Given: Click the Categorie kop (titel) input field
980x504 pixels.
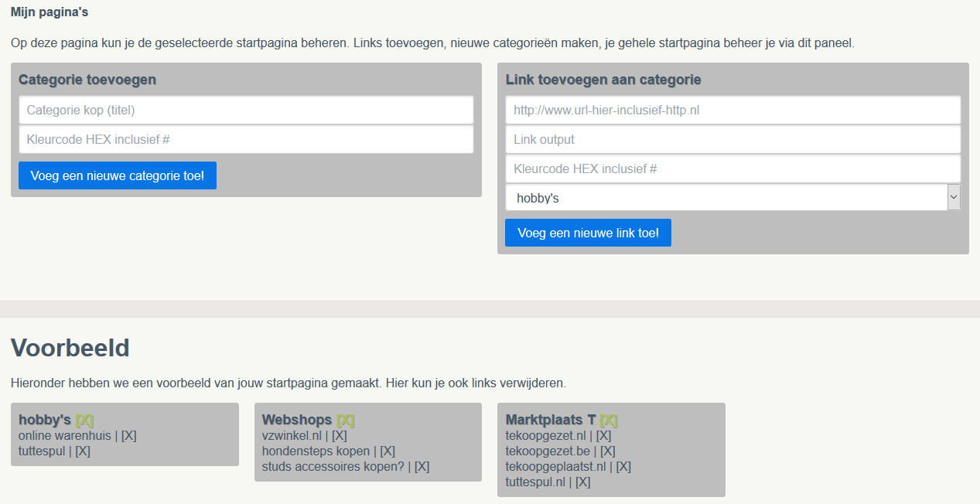Looking at the screenshot, I should [x=246, y=110].
